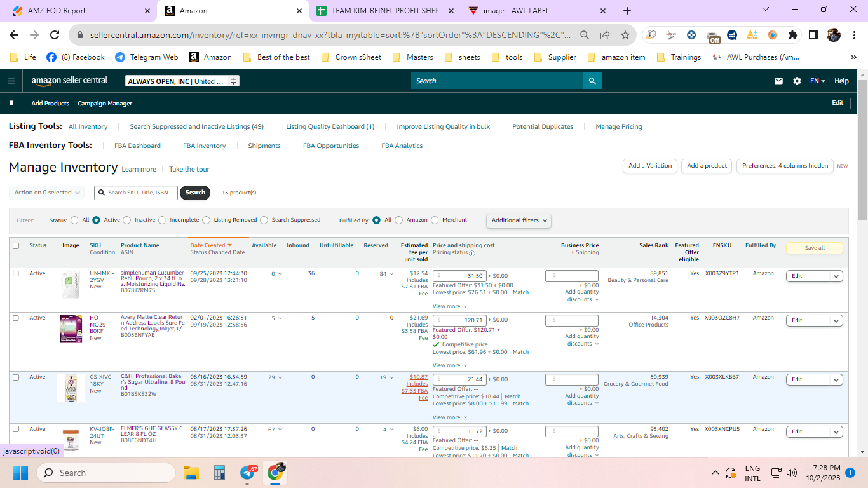Viewport: 868px width, 488px height.
Task: Expand Available quantity arrow for the C&H row
Action: point(280,378)
